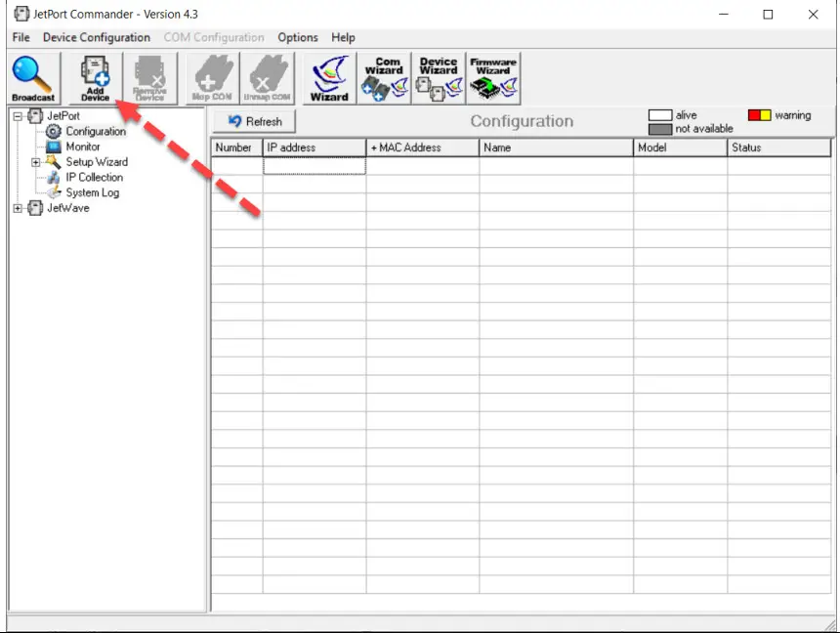This screenshot has height=633, width=840.
Task: Launch the Wizard toolbar icon
Action: coord(329,78)
